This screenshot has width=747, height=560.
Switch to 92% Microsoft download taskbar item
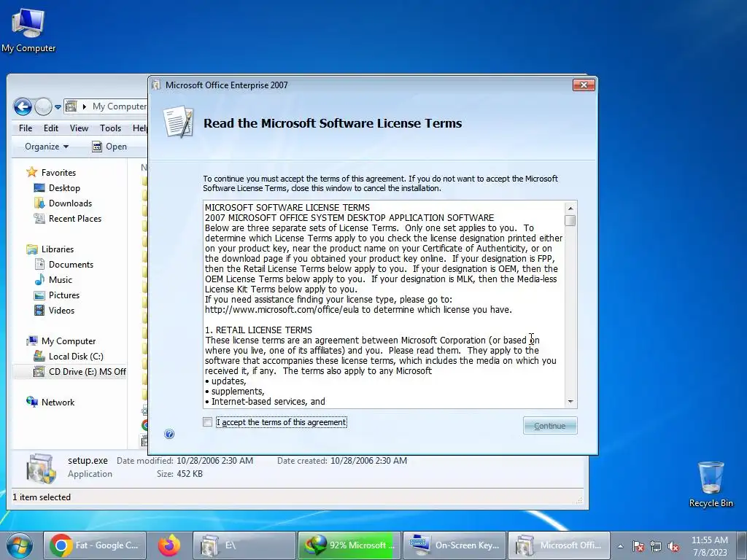(x=349, y=545)
